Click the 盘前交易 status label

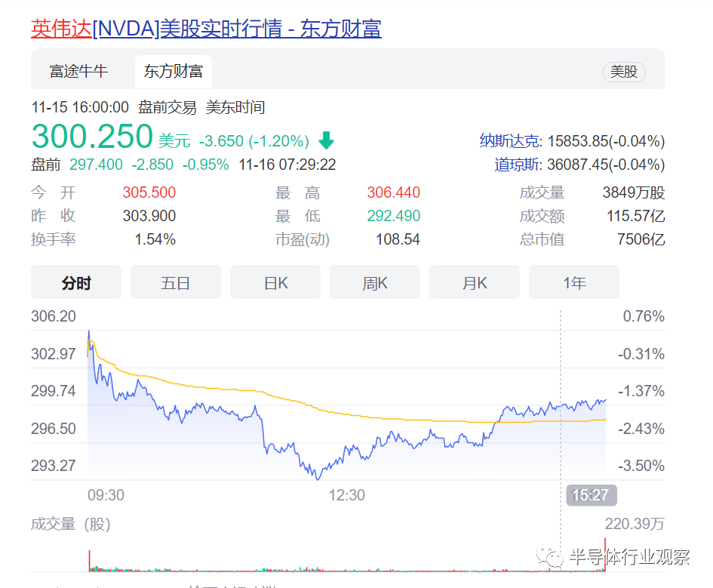[x=167, y=107]
